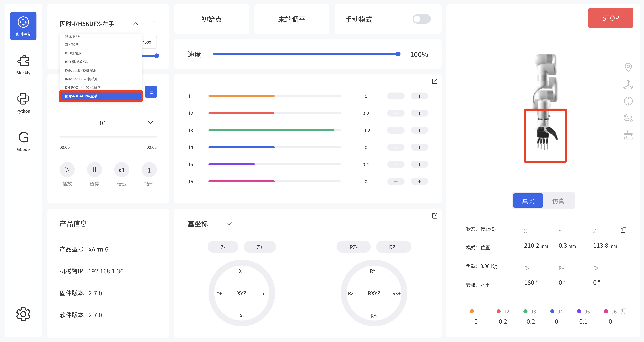This screenshot has width=644, height=342.
Task: Open the settings gear icon
Action: [x=23, y=314]
